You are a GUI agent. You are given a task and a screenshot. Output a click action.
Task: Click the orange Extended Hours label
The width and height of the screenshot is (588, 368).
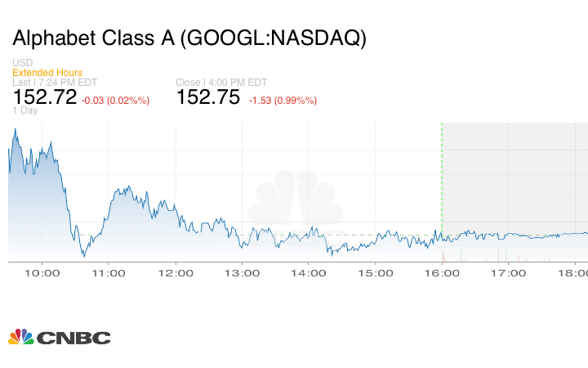(47, 73)
